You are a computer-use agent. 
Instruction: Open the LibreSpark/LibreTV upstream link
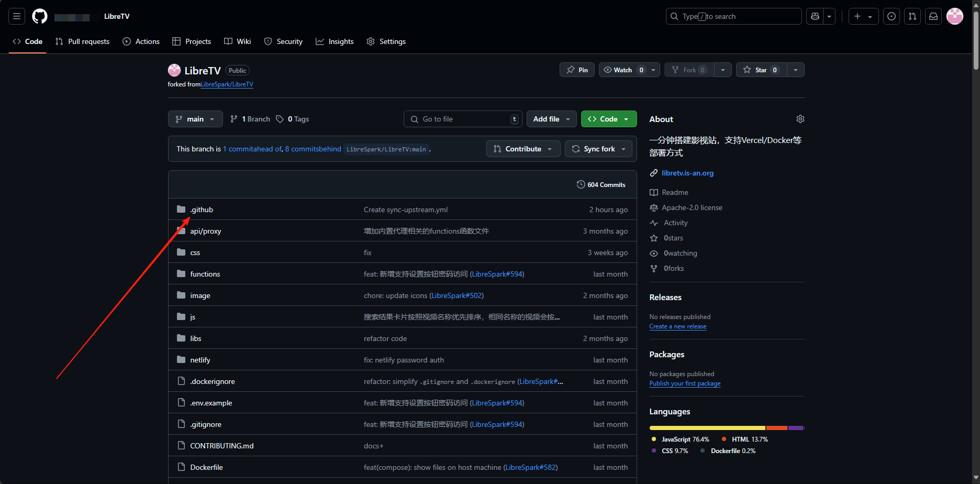coord(227,84)
